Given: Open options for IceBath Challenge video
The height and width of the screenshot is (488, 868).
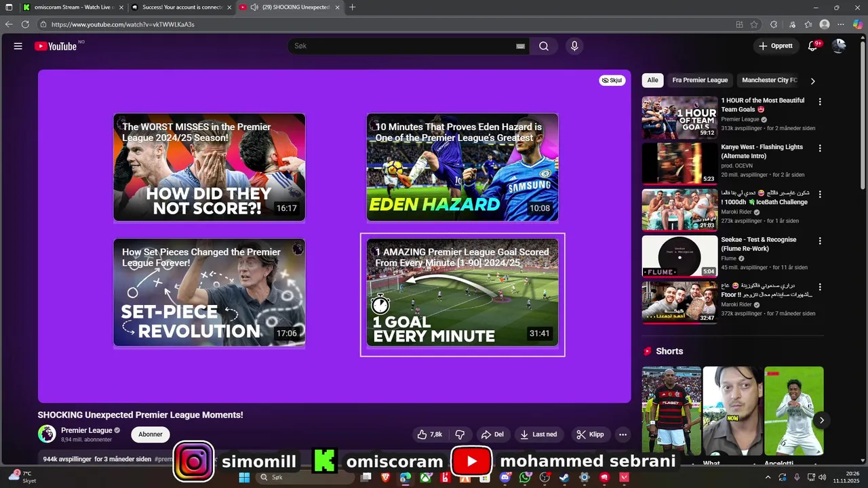Looking at the screenshot, I should click(820, 194).
